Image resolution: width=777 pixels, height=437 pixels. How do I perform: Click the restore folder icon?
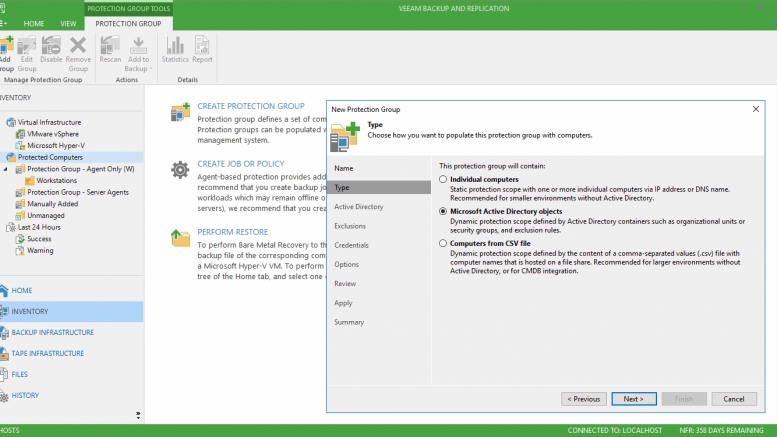(180, 238)
